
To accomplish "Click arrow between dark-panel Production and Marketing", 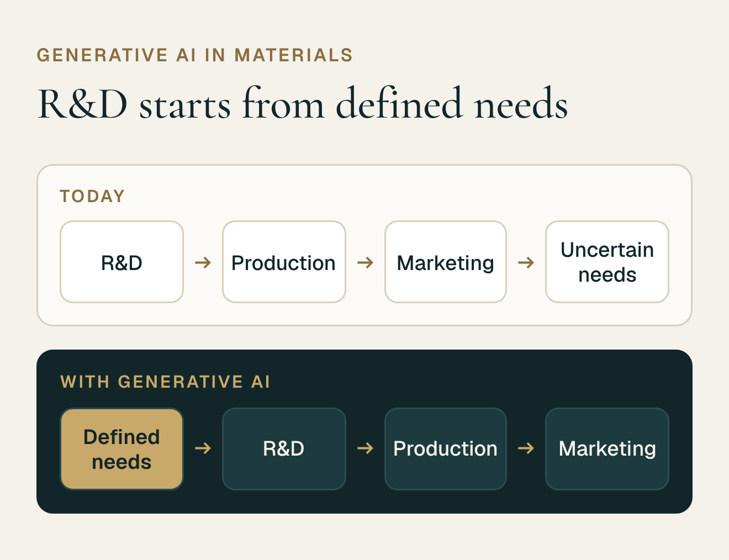I will pyautogui.click(x=526, y=448).
